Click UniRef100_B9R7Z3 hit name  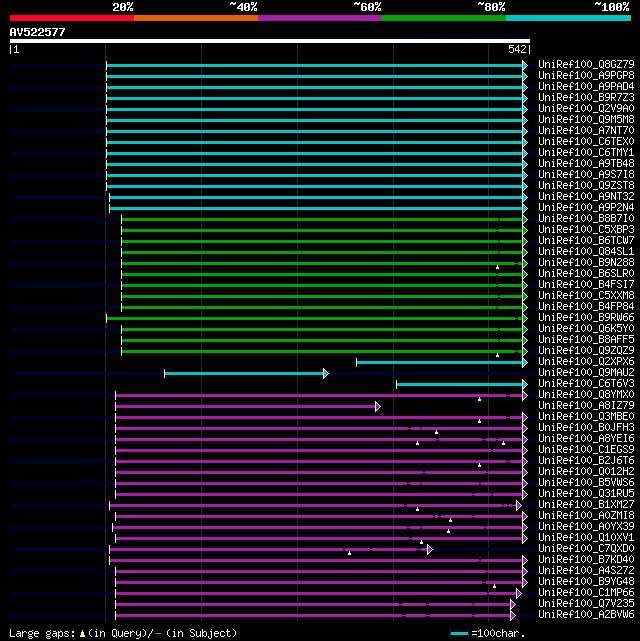click(x=586, y=98)
